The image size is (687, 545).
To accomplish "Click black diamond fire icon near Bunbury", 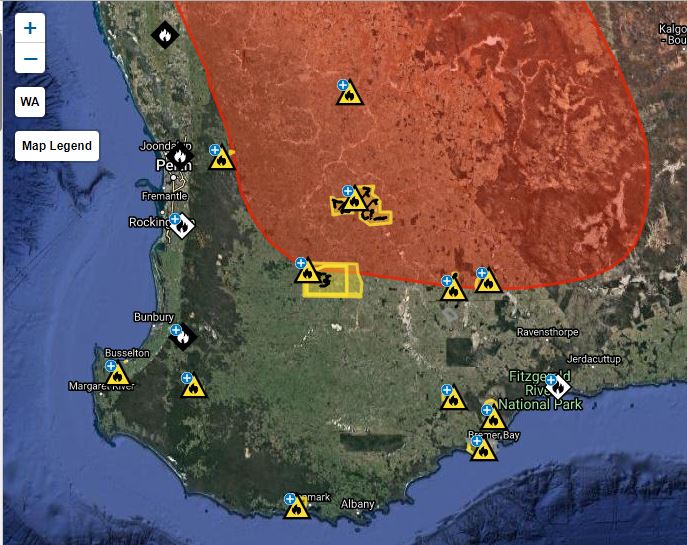I will click(183, 336).
